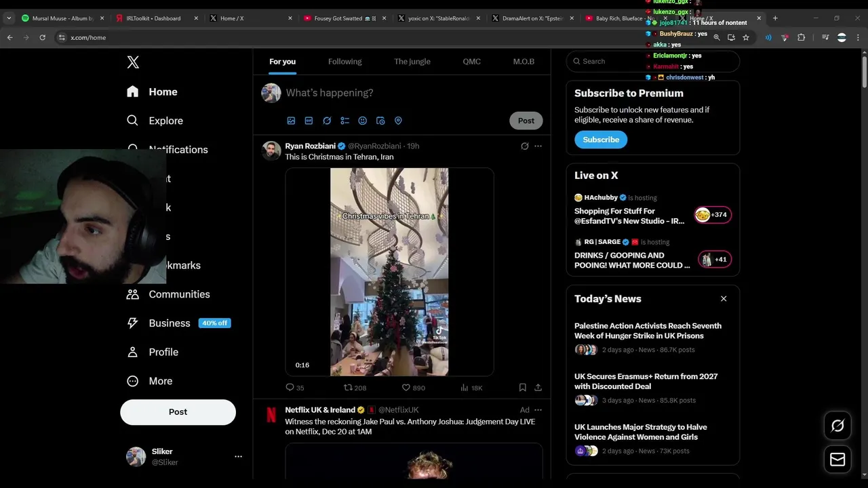Add a poll in the composer
Image resolution: width=868 pixels, height=488 pixels.
pos(344,121)
